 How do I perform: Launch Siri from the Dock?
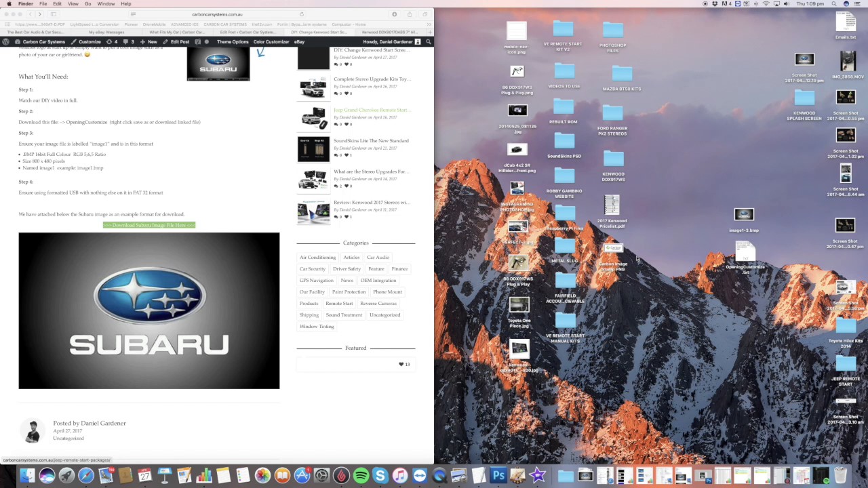click(47, 476)
